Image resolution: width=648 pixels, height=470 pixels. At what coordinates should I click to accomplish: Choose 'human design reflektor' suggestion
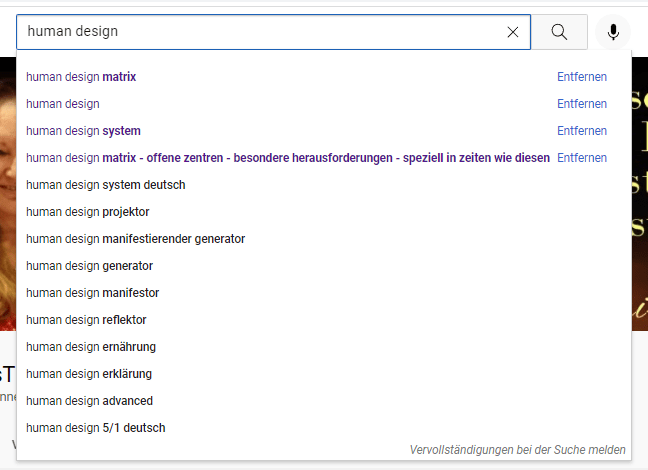click(86, 320)
